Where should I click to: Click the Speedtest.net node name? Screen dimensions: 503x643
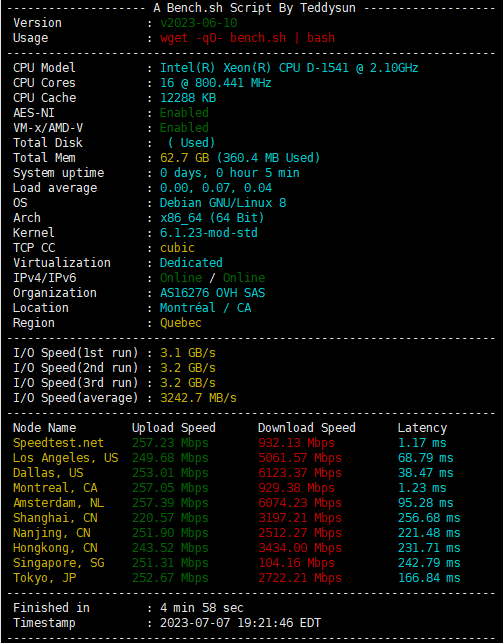[58, 443]
